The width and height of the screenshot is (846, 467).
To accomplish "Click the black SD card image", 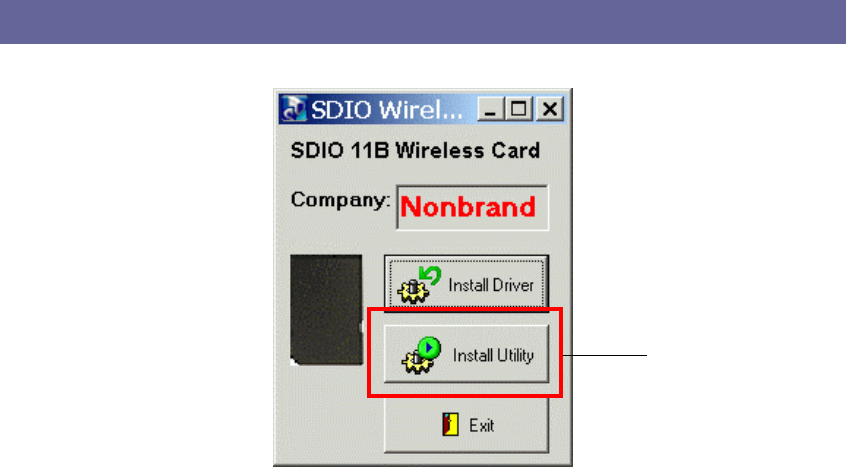I will [326, 310].
